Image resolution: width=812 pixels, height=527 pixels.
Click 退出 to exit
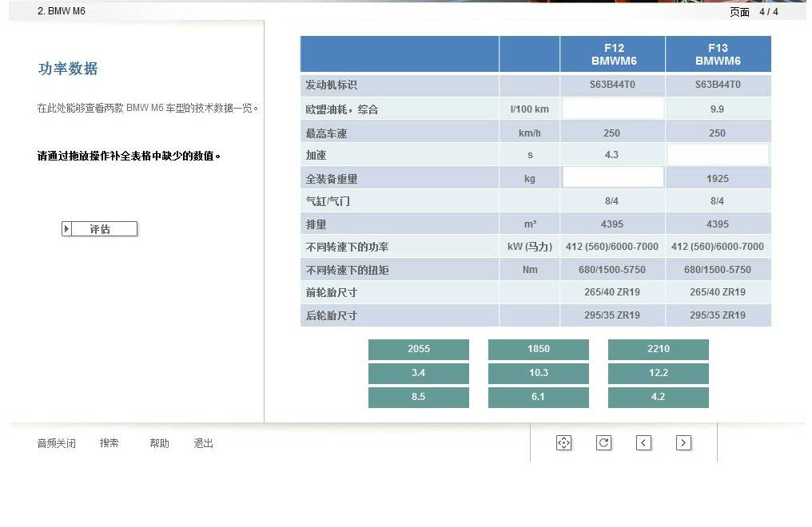point(204,443)
